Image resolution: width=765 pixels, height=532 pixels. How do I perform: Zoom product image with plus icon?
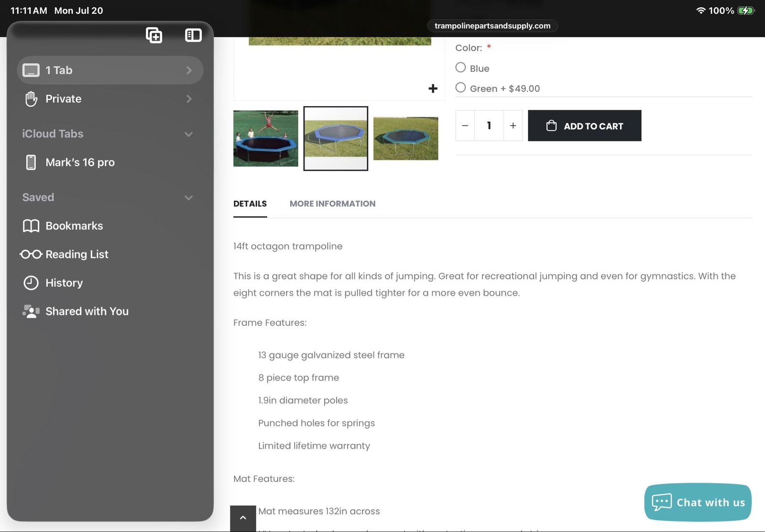(433, 88)
